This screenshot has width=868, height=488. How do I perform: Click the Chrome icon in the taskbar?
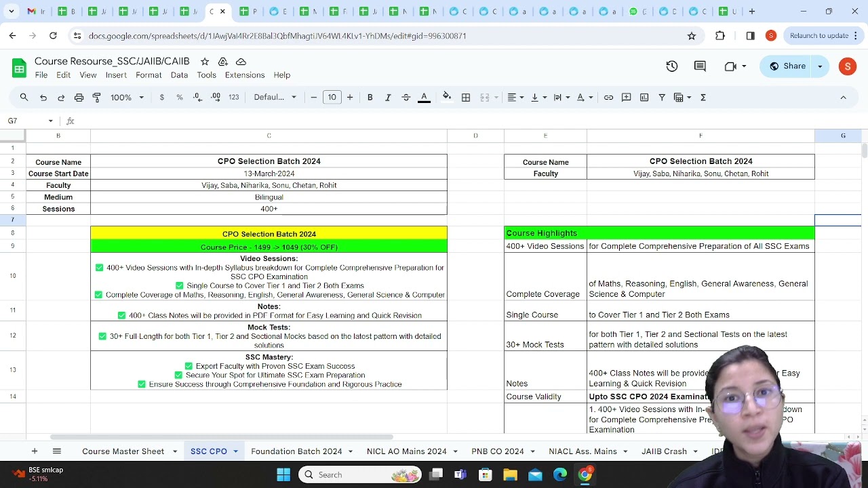click(585, 474)
